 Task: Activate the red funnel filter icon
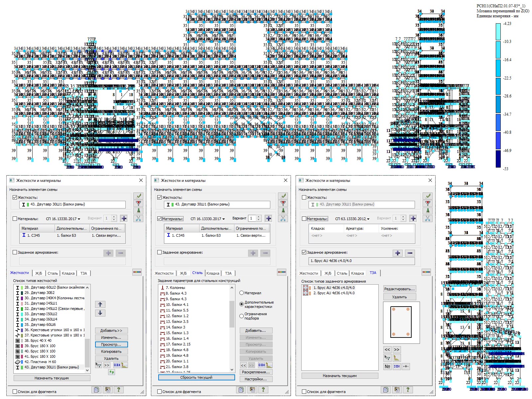[x=138, y=203]
